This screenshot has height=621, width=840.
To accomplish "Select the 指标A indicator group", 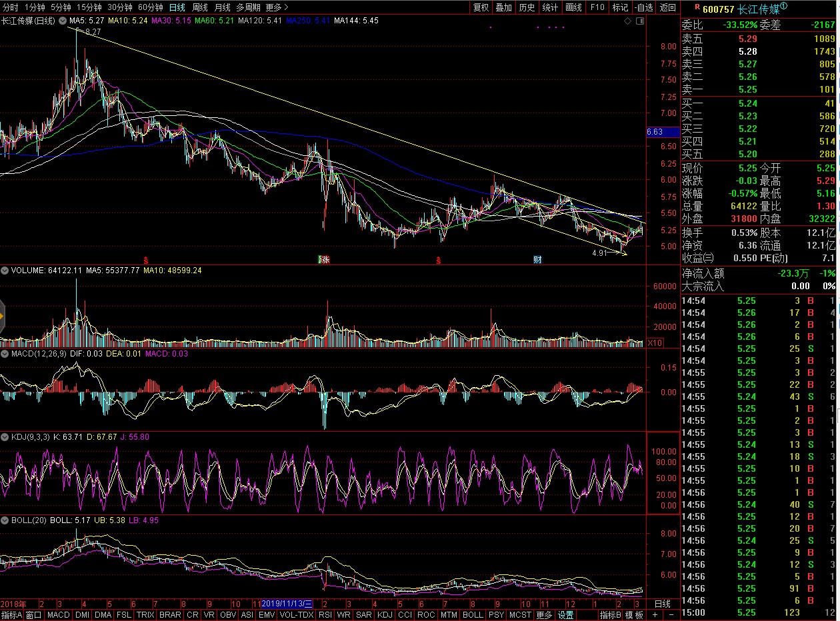I will pyautogui.click(x=13, y=614).
